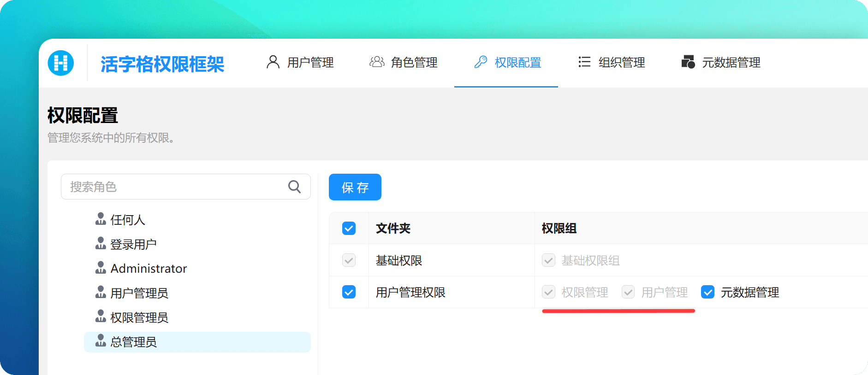Click the user icon beside 用户管理

click(273, 62)
